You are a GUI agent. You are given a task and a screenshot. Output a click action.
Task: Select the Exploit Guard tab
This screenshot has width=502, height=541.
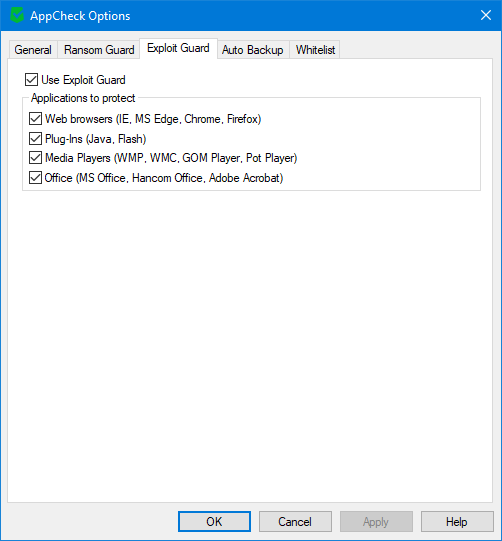[178, 48]
